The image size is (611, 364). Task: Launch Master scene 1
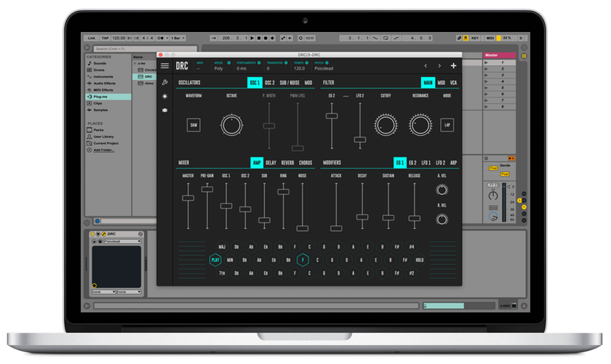487,62
